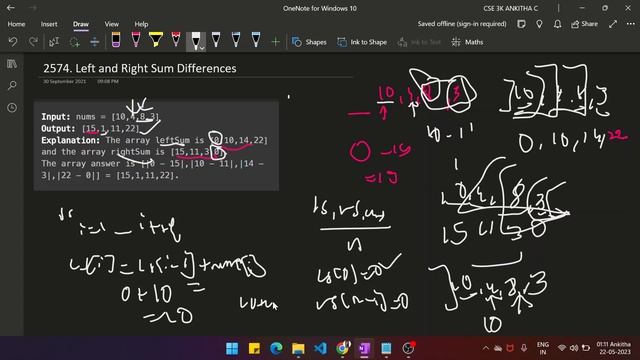
Task: Show the notebooks navigation pane
Action: [x=12, y=64]
